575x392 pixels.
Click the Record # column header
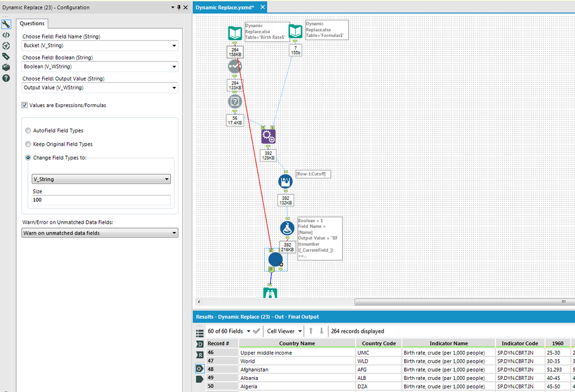point(222,344)
